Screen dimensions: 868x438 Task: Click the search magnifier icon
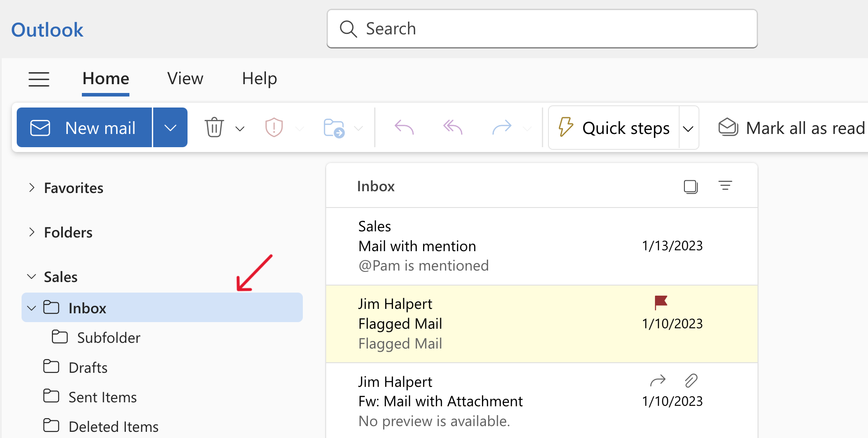tap(348, 29)
